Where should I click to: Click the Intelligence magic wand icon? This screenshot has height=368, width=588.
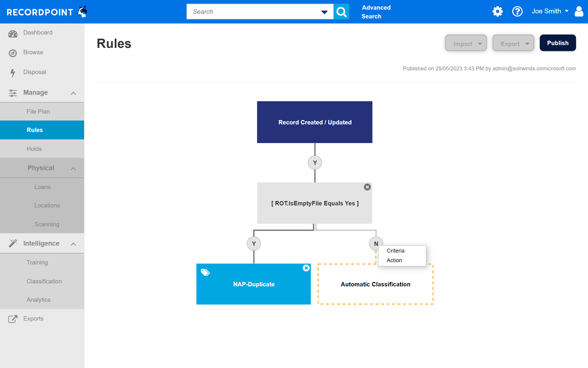point(13,243)
